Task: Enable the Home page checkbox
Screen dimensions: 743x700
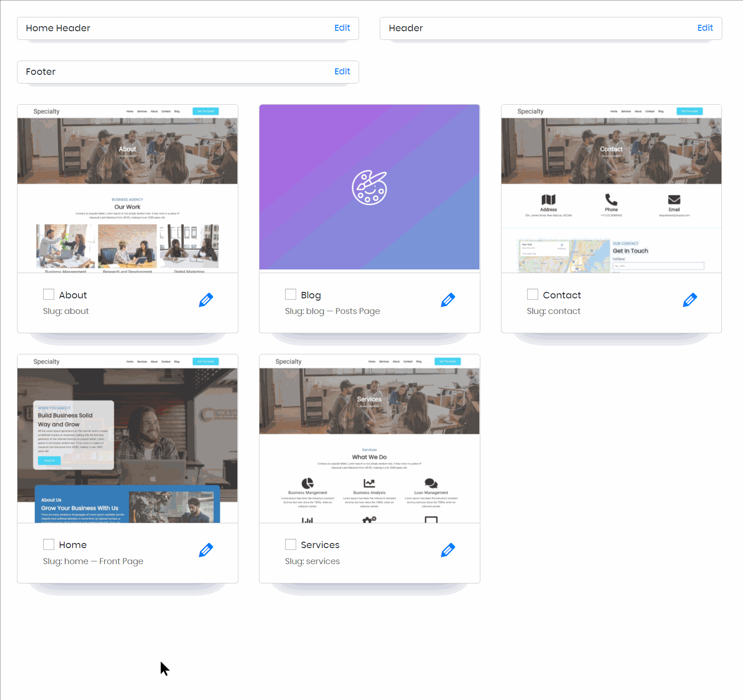Action: tap(49, 544)
